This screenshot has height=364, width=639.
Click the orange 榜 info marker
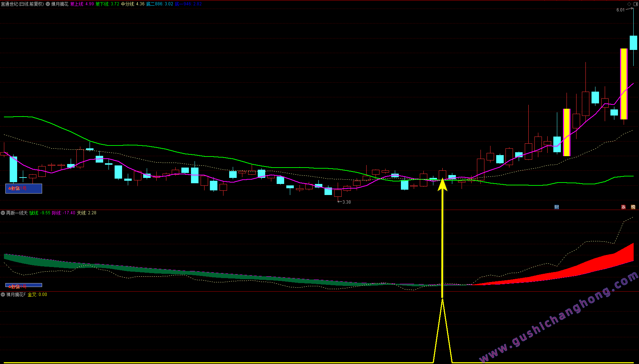click(633, 207)
